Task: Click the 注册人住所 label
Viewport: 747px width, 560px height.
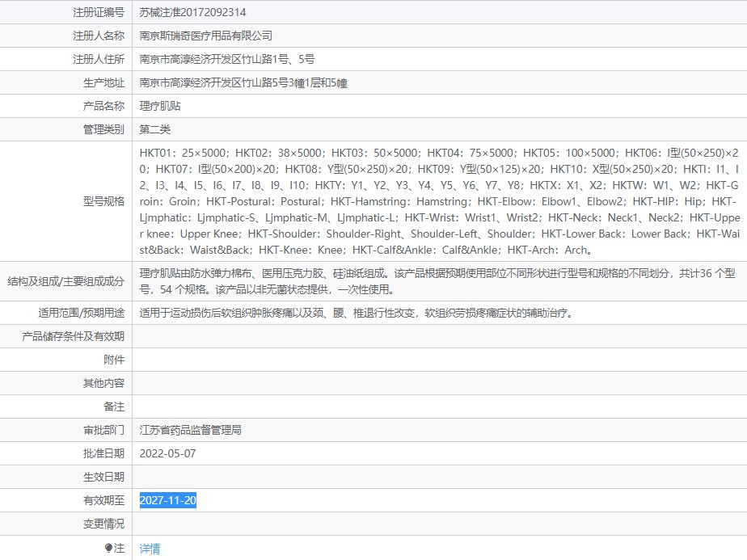Action: point(99,59)
